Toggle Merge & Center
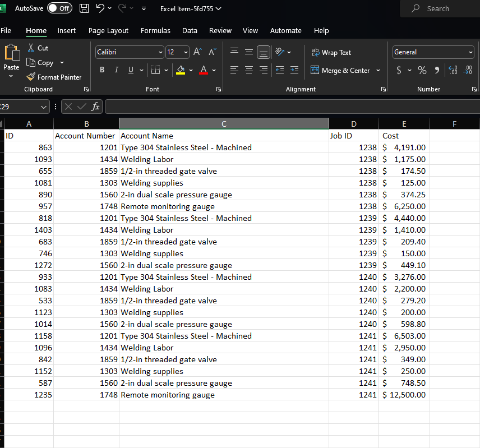The image size is (480, 448). [x=341, y=70]
